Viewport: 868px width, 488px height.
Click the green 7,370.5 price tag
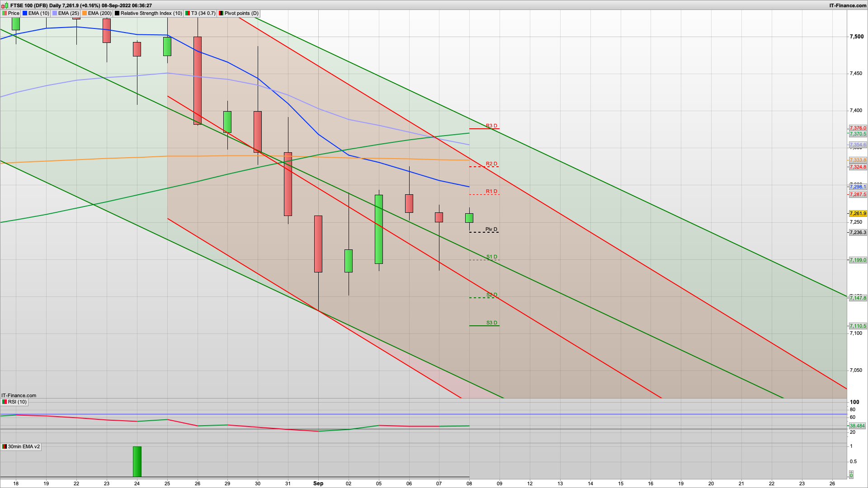tap(858, 134)
